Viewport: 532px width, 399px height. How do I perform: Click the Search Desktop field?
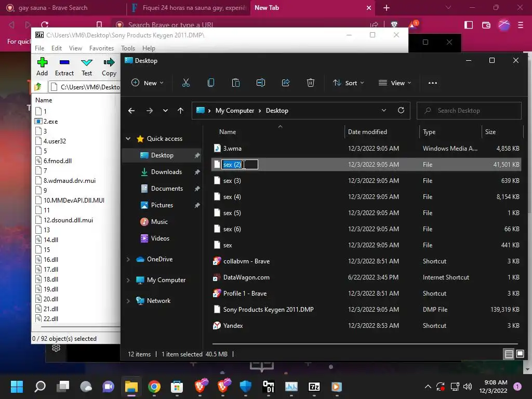pyautogui.click(x=469, y=111)
